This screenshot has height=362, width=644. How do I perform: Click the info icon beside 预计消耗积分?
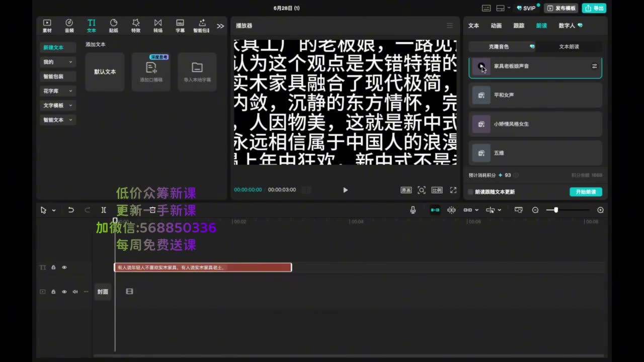pyautogui.click(x=516, y=175)
